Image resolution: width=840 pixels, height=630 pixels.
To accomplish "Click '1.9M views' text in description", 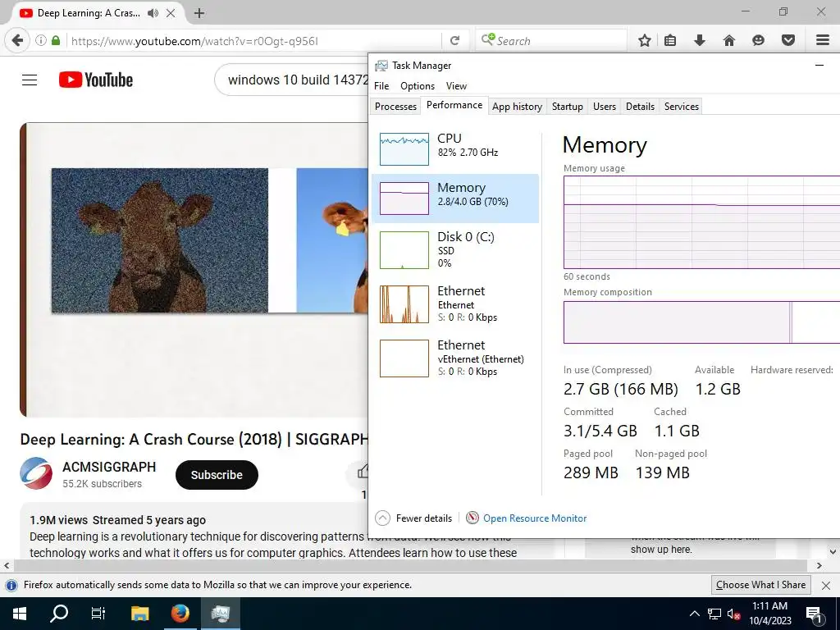I will pyautogui.click(x=58, y=520).
